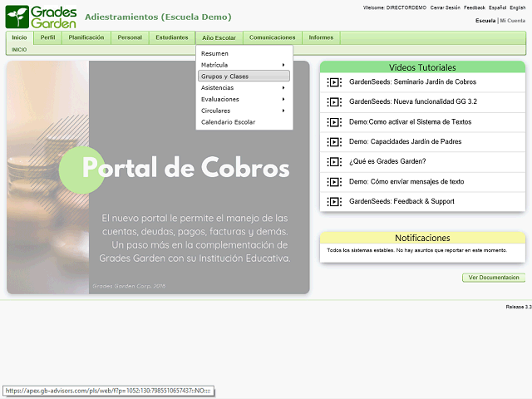Select Evaluaciones menu entry
Viewport: 532px width, 399px height.
click(244, 100)
